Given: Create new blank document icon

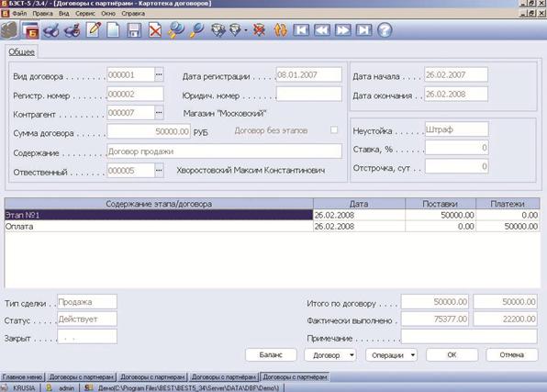Looking at the screenshot, I should [x=113, y=30].
